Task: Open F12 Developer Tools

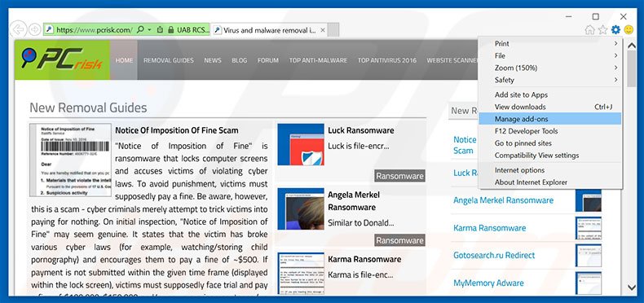Action: tap(550, 131)
